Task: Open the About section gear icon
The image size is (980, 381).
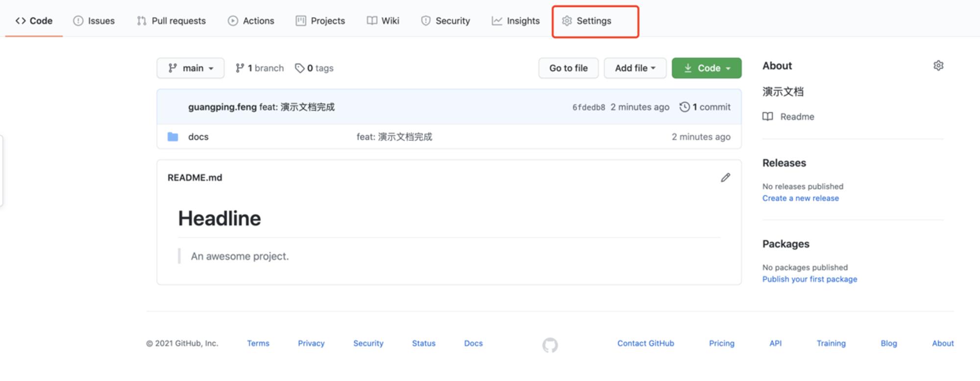Action: (938, 66)
